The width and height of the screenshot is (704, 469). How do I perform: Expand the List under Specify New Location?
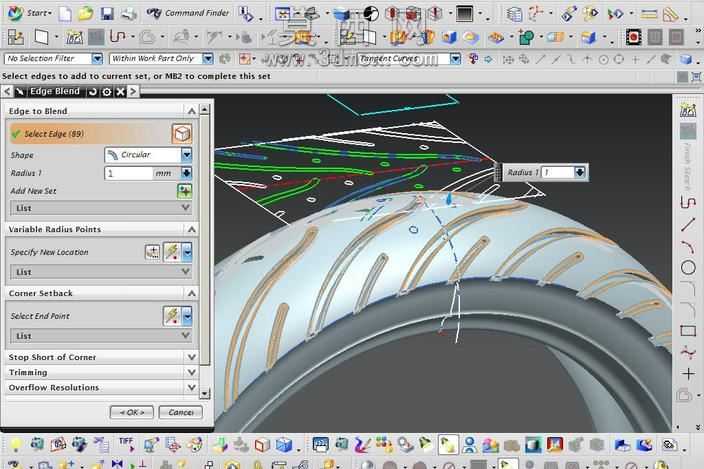click(101, 272)
